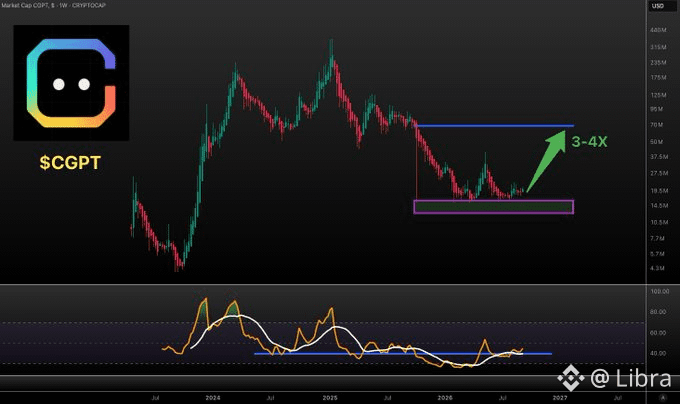Open the USD currency selector
The height and width of the screenshot is (404, 680).
658,6
